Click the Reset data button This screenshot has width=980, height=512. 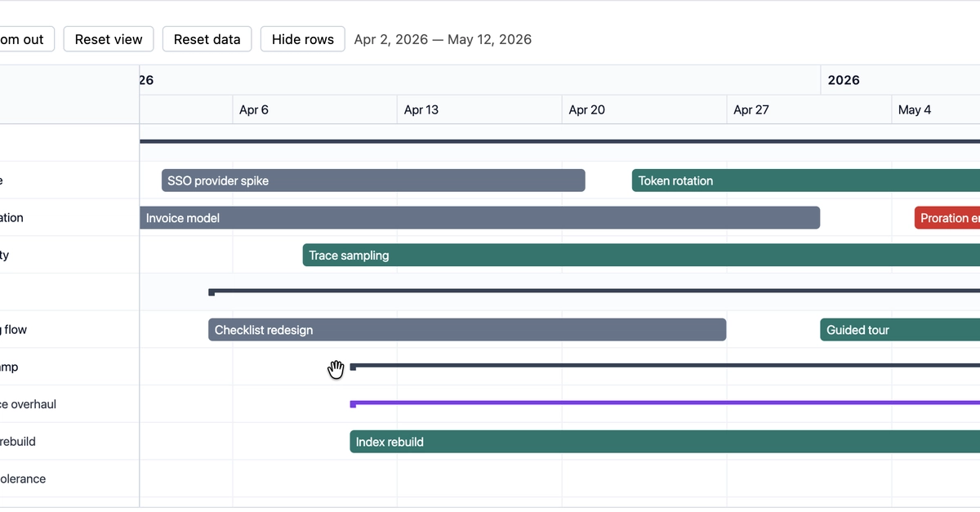click(x=207, y=39)
